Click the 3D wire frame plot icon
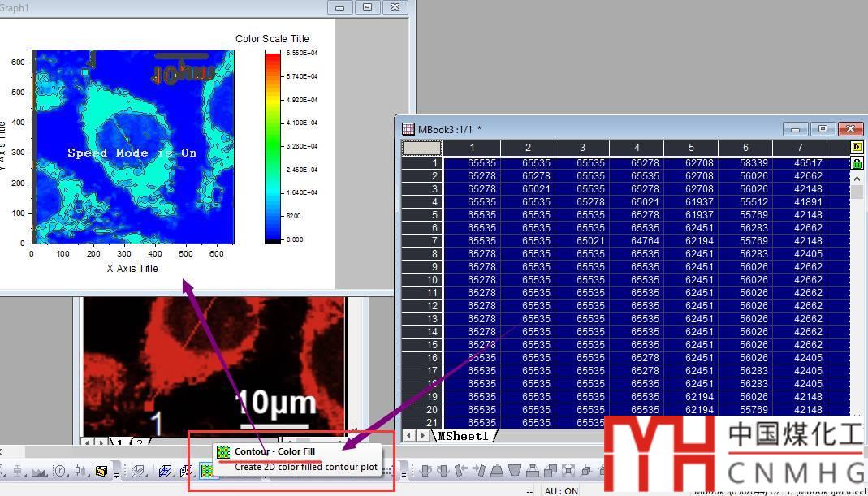Screen dimensions: 868x496 [x=166, y=471]
